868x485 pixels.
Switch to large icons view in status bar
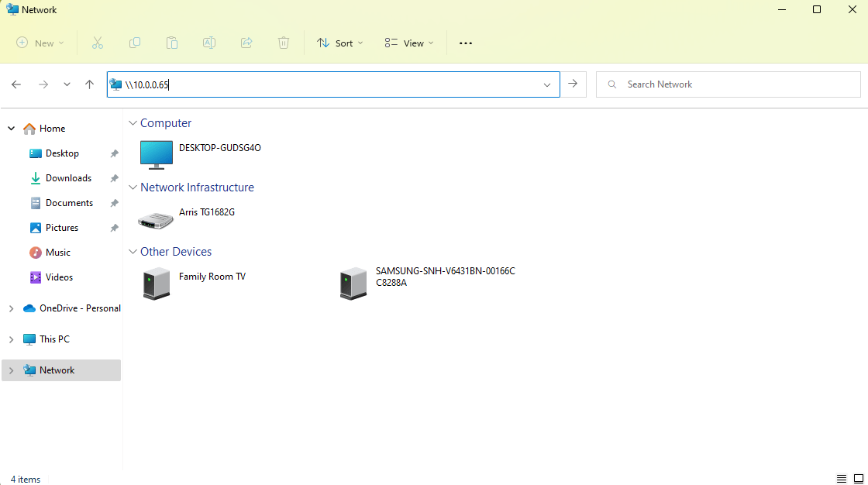click(859, 479)
